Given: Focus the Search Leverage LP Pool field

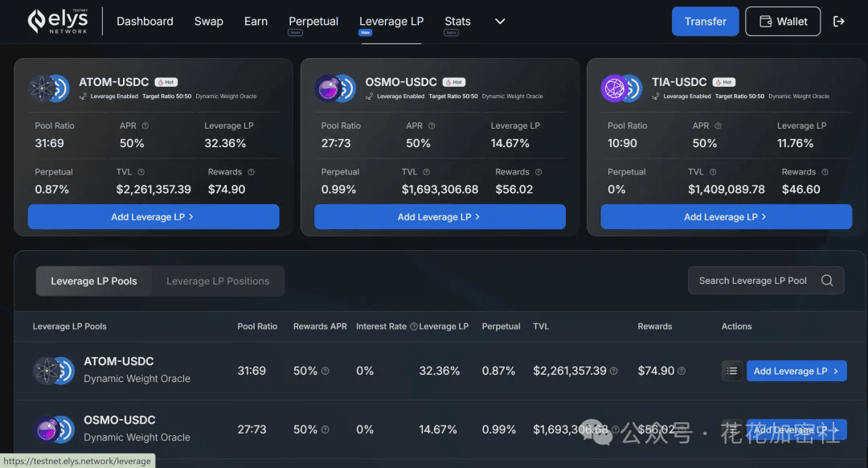Looking at the screenshot, I should coord(766,281).
